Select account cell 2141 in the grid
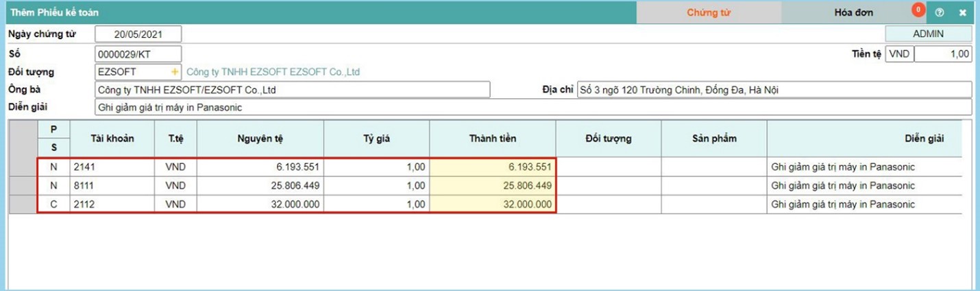 coord(112,167)
